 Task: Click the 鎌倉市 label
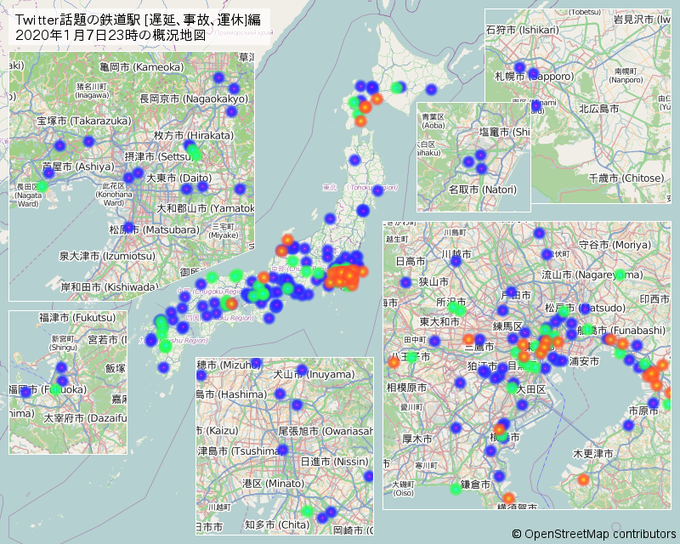click(x=475, y=484)
